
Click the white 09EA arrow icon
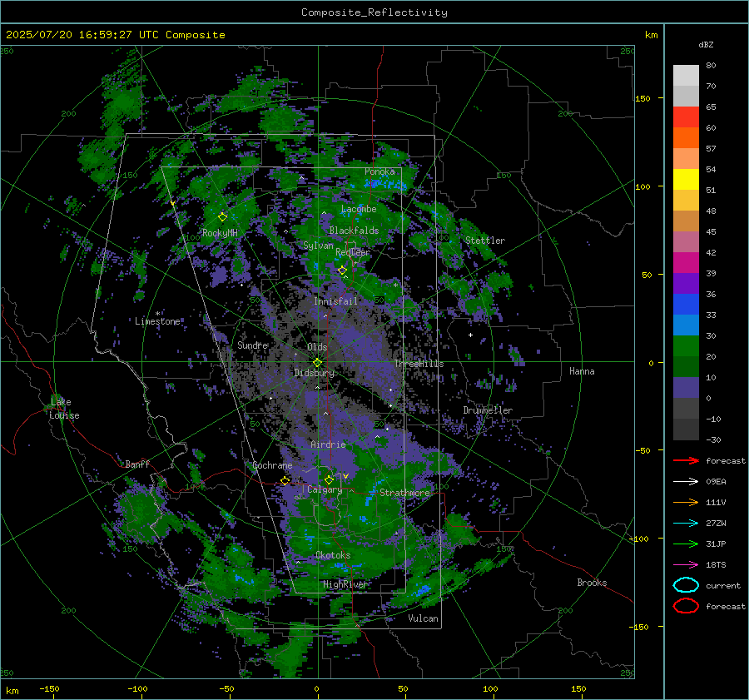686,482
